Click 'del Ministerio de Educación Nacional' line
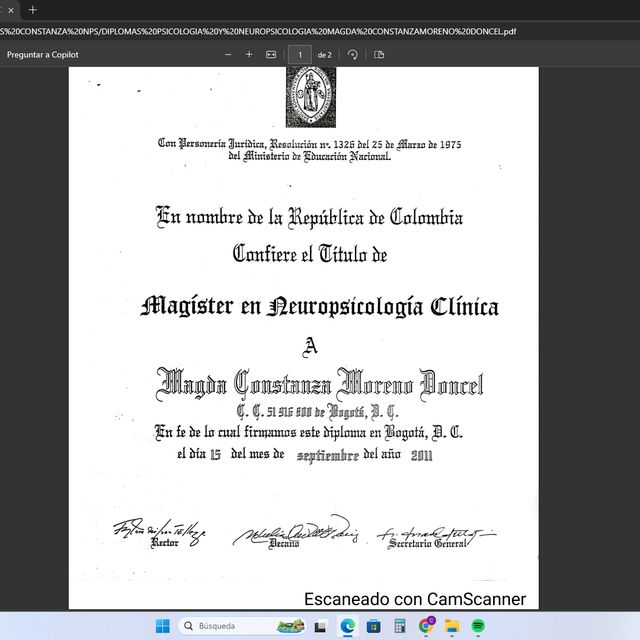Viewport: 640px width, 640px height. [x=309, y=156]
